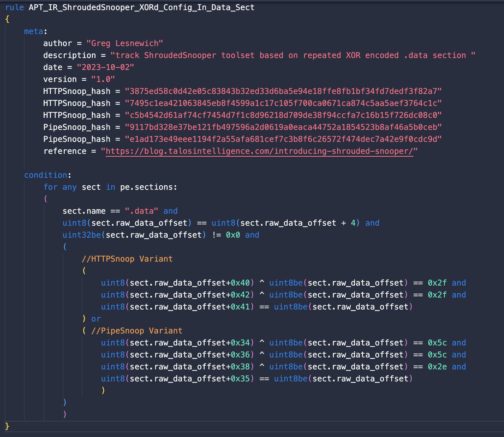The image size is (504, 437).
Task: Click the PipeSnoop Variant comment
Action: pos(139,331)
